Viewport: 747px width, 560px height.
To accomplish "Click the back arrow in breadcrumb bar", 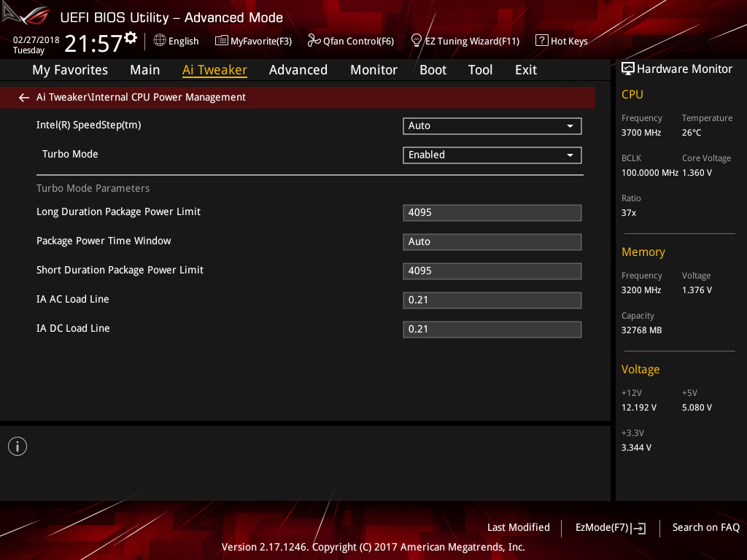I will pyautogui.click(x=24, y=98).
